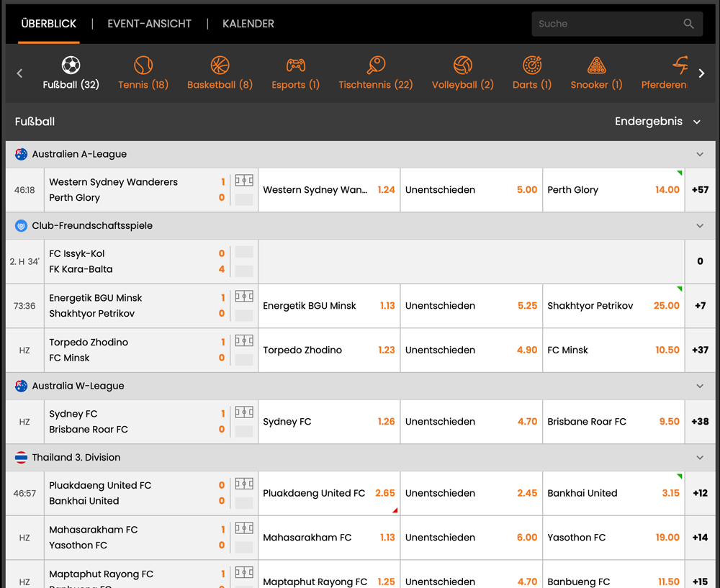
Task: Bet on Brisbane Roar FC at 9.50
Action: coord(613,422)
